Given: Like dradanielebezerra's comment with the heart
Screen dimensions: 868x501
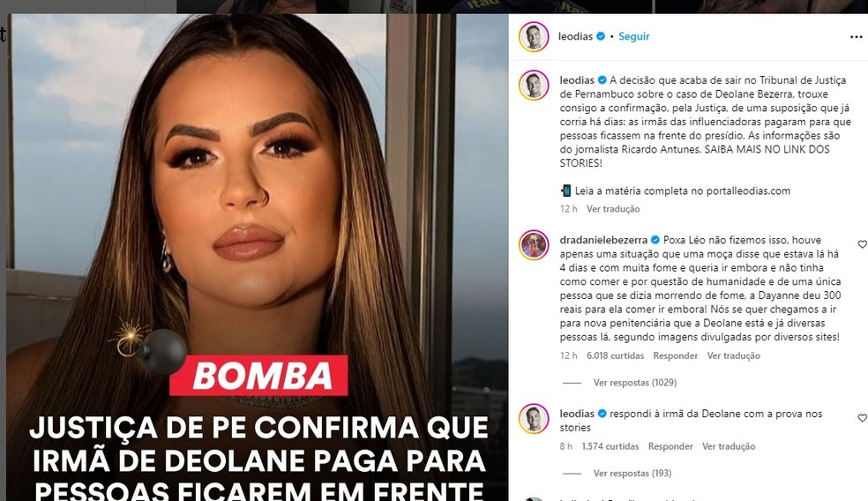Looking at the screenshot, I should 862,244.
